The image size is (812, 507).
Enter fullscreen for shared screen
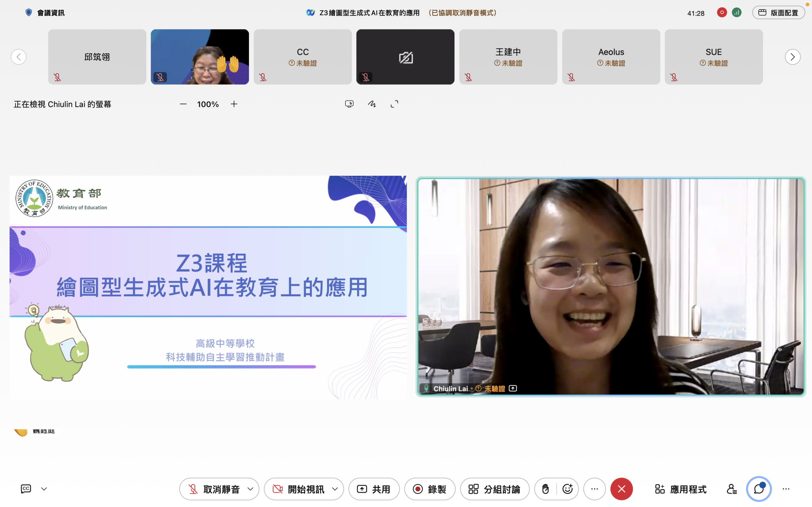394,104
